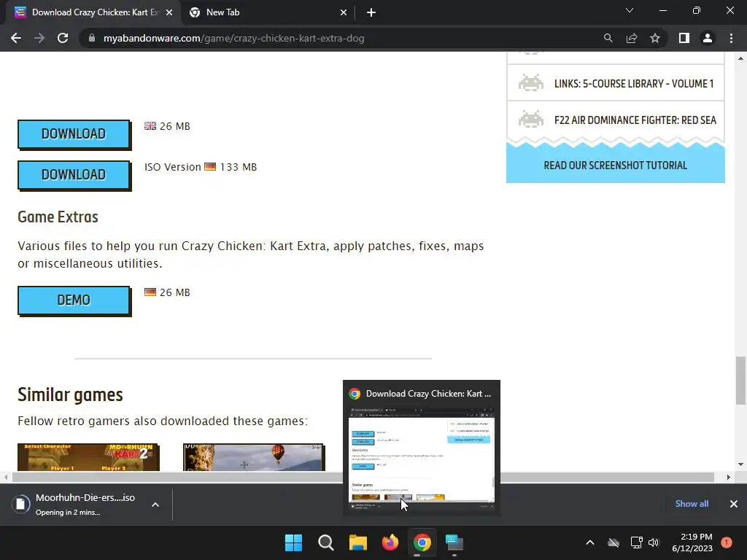Open Chrome side panel
The image size is (747, 560).
tap(684, 38)
